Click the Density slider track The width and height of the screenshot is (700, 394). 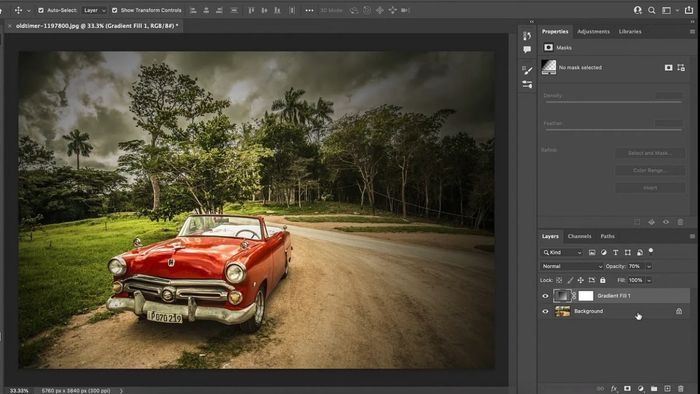click(x=613, y=102)
